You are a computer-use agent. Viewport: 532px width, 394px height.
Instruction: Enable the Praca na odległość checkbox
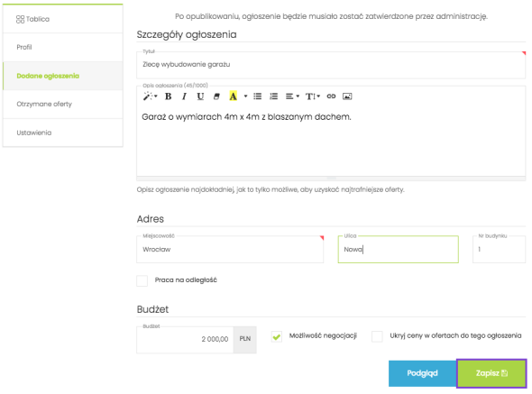click(x=142, y=280)
